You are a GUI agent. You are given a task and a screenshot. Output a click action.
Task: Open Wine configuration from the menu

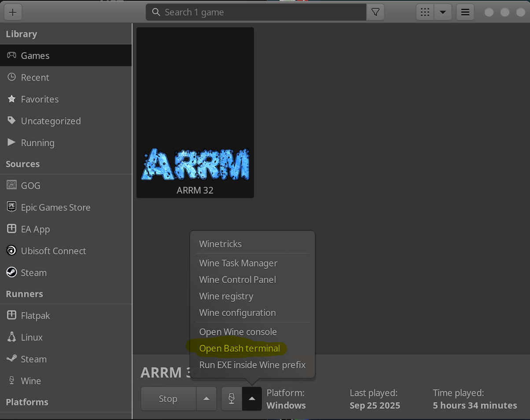point(237,313)
